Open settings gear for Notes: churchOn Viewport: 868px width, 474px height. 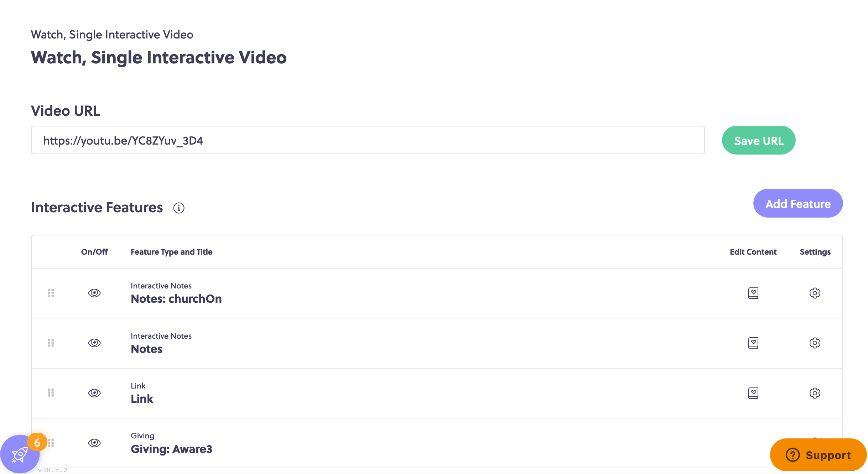[x=815, y=293]
